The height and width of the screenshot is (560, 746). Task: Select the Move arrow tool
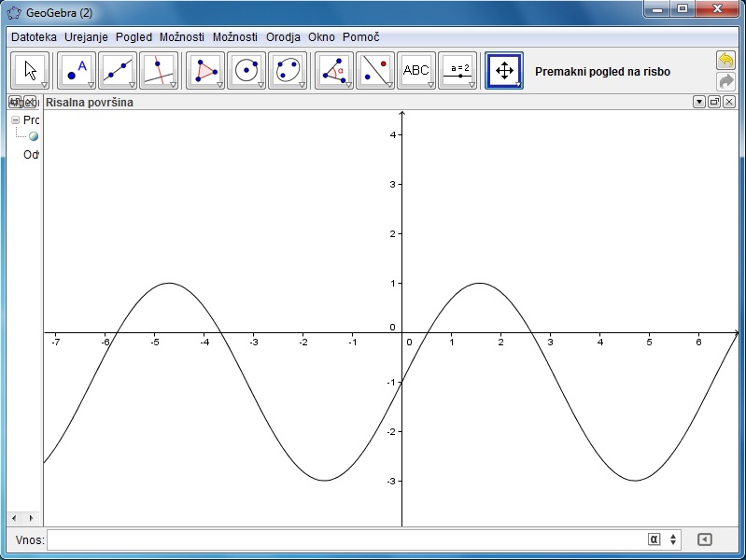point(30,70)
